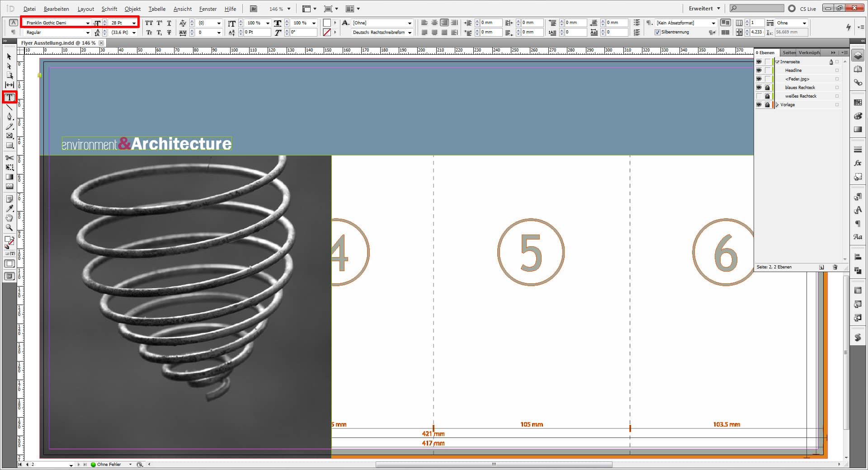868x470 pixels.
Task: Select the Type tool in the toolbox
Action: click(9, 97)
